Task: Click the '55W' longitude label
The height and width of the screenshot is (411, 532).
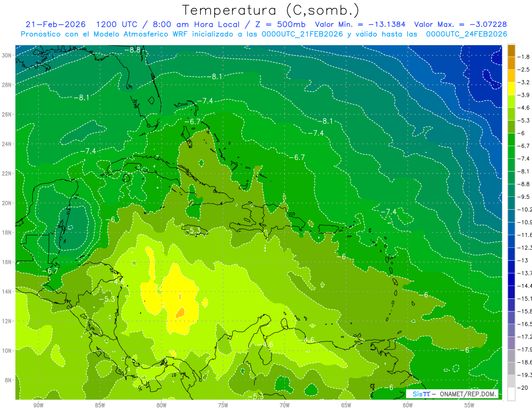Action: (x=469, y=405)
